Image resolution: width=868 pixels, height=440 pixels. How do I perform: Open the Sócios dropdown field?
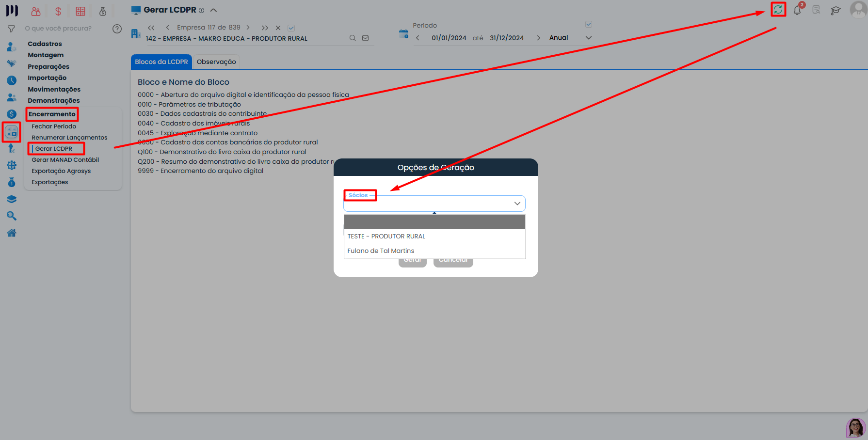click(434, 204)
